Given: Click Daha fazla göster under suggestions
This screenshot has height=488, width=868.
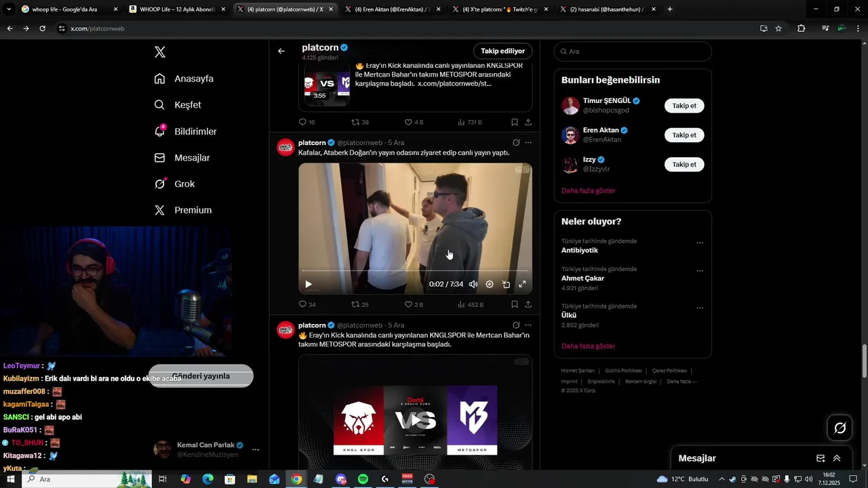Looking at the screenshot, I should point(588,190).
